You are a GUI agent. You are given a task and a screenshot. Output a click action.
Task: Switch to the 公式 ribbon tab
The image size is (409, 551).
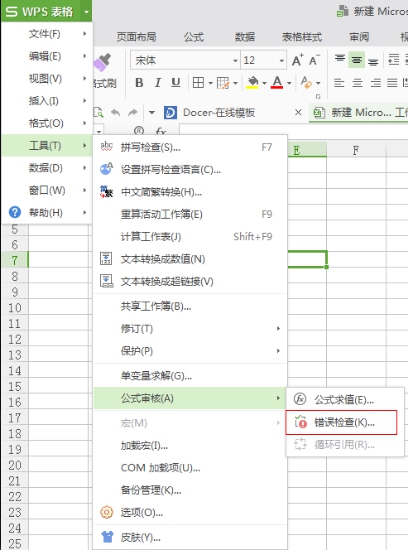[194, 37]
